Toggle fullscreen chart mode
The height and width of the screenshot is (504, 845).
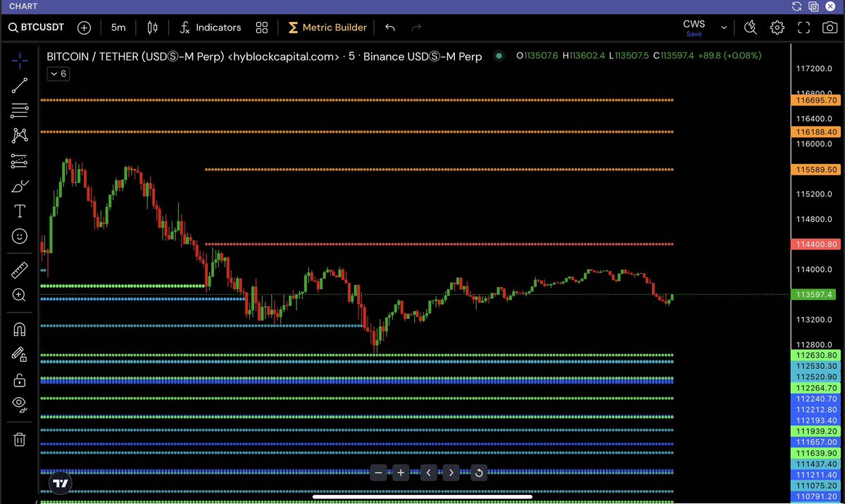click(x=803, y=27)
